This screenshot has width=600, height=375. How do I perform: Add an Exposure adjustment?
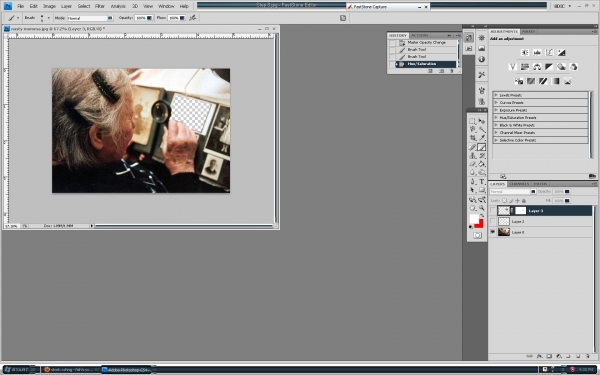[561, 52]
